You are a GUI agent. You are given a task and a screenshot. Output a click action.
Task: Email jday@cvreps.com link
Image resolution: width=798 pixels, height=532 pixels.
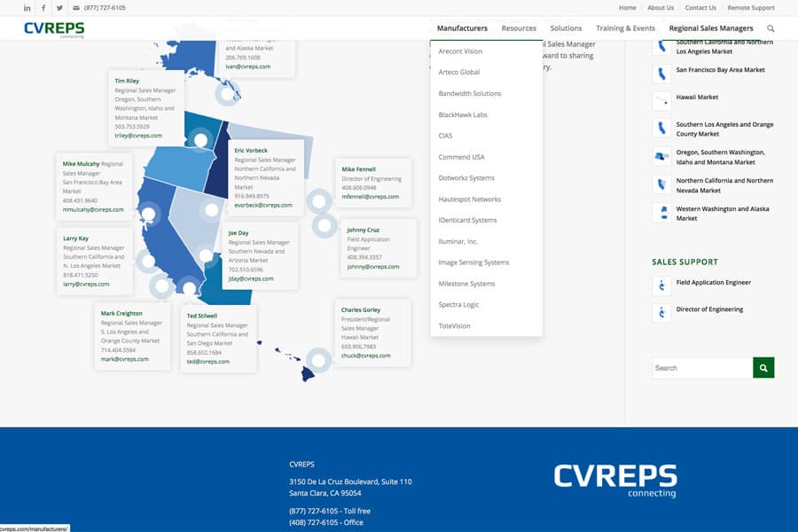[x=251, y=279]
